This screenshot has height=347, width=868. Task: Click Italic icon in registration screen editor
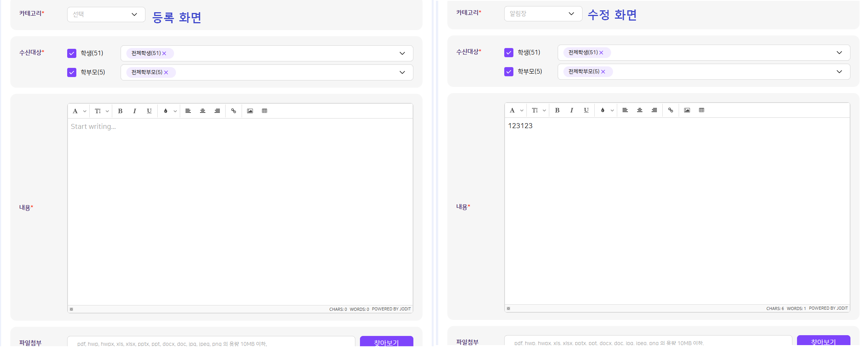pyautogui.click(x=134, y=111)
